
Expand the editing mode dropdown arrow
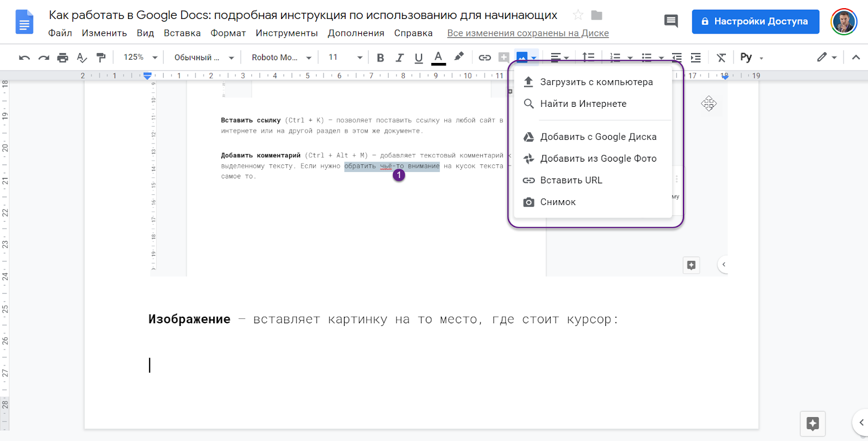coord(834,57)
